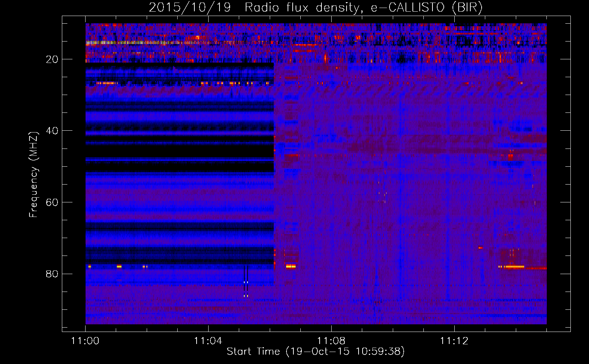Click the 11:08 time tick label
This screenshot has height=364, width=589.
pyautogui.click(x=331, y=341)
